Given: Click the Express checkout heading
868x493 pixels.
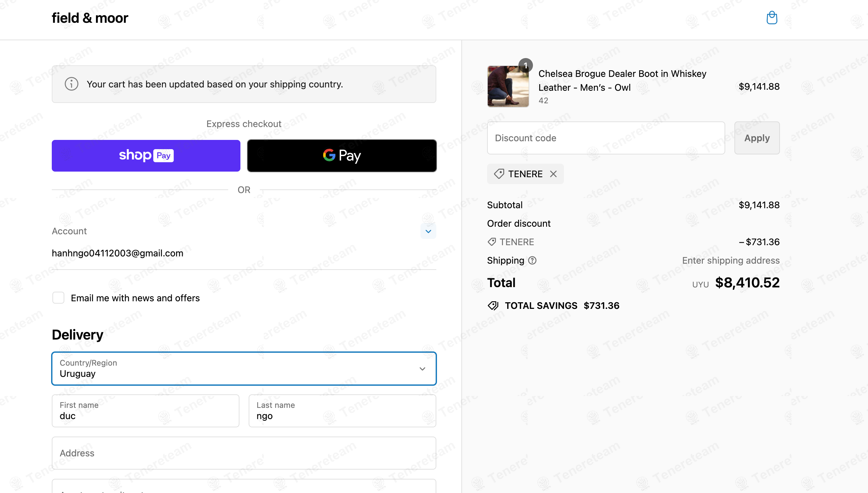Looking at the screenshot, I should tap(244, 124).
